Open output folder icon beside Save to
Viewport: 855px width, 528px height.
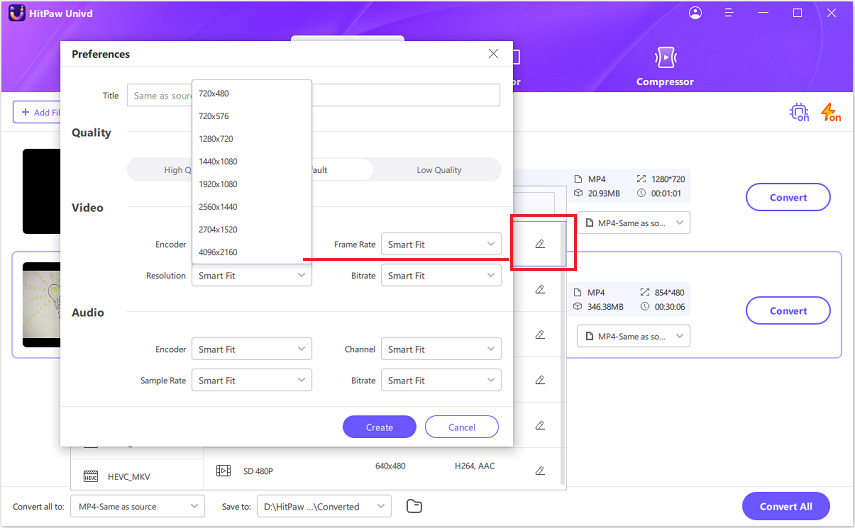(x=414, y=506)
